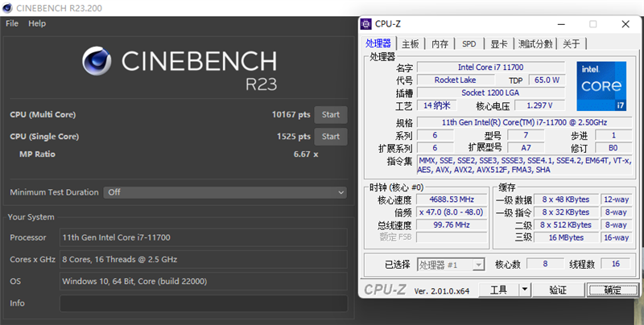Screen dimensions: 644x325
Task: Click the 插槽 value Socket 1200 LGA
Action: click(x=491, y=93)
